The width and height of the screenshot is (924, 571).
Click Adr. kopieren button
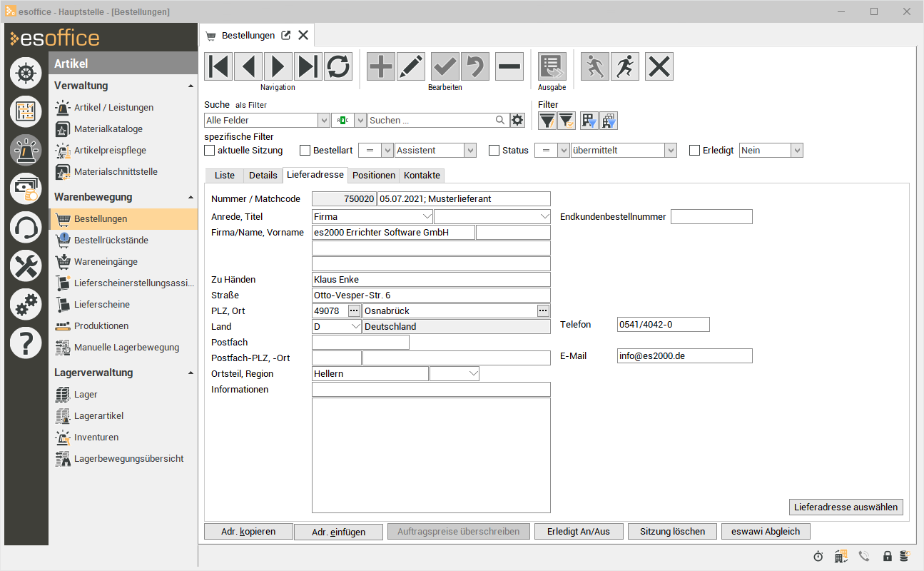[x=248, y=531]
